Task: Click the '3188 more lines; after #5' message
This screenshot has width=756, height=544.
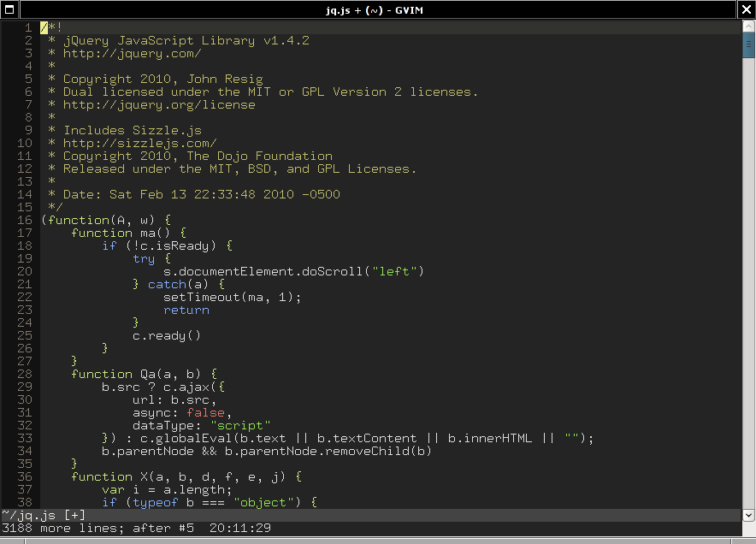Action: coord(97,528)
